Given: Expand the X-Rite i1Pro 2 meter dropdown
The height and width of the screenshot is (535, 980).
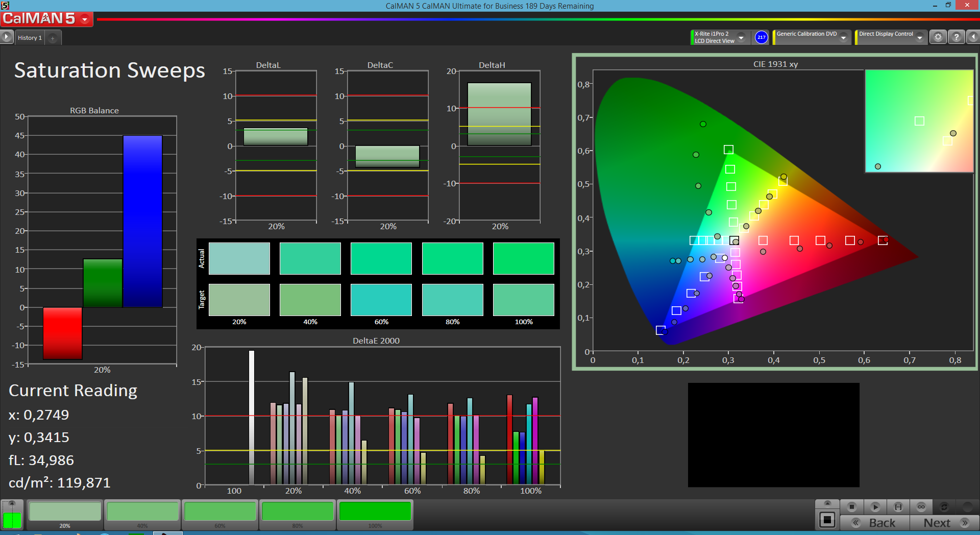Looking at the screenshot, I should tap(741, 38).
